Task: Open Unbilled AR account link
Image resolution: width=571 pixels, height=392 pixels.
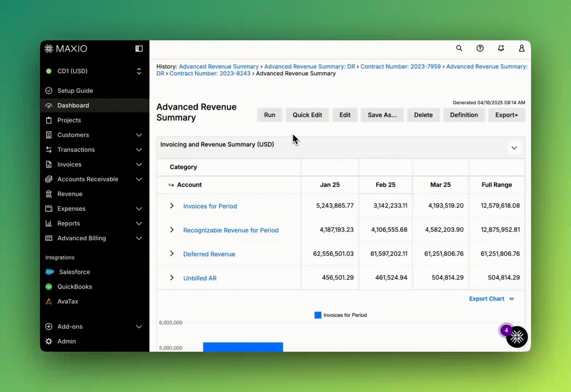Action: point(200,278)
